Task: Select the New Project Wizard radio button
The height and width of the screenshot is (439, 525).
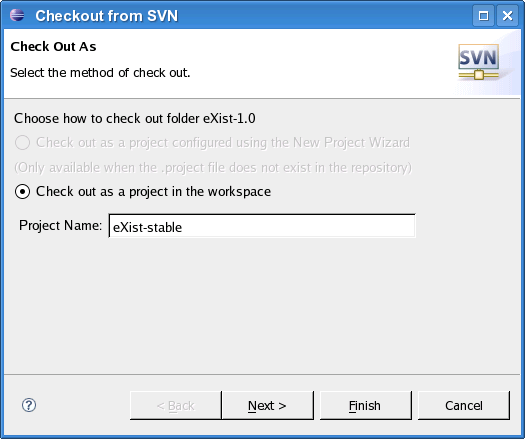Action: click(x=22, y=143)
